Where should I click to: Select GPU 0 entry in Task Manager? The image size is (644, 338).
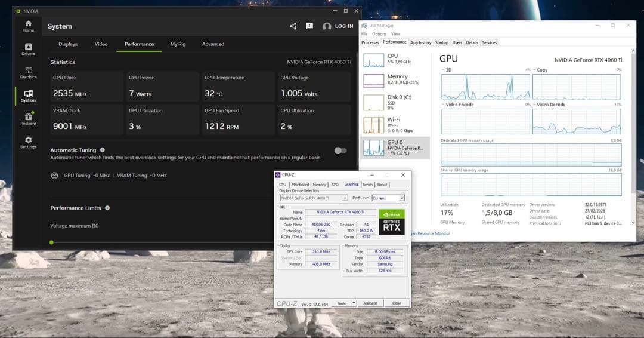[x=395, y=148]
